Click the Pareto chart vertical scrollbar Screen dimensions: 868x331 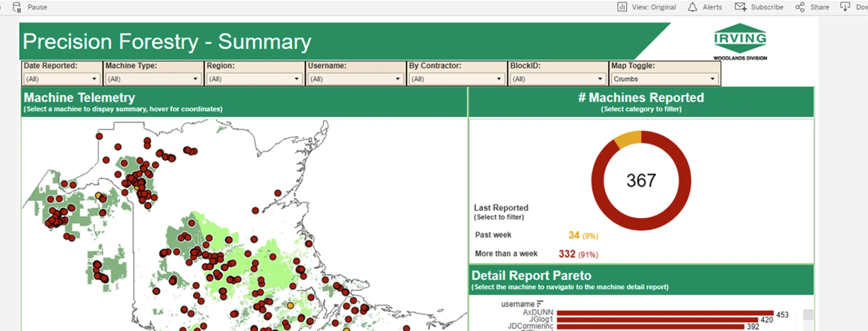point(808,315)
